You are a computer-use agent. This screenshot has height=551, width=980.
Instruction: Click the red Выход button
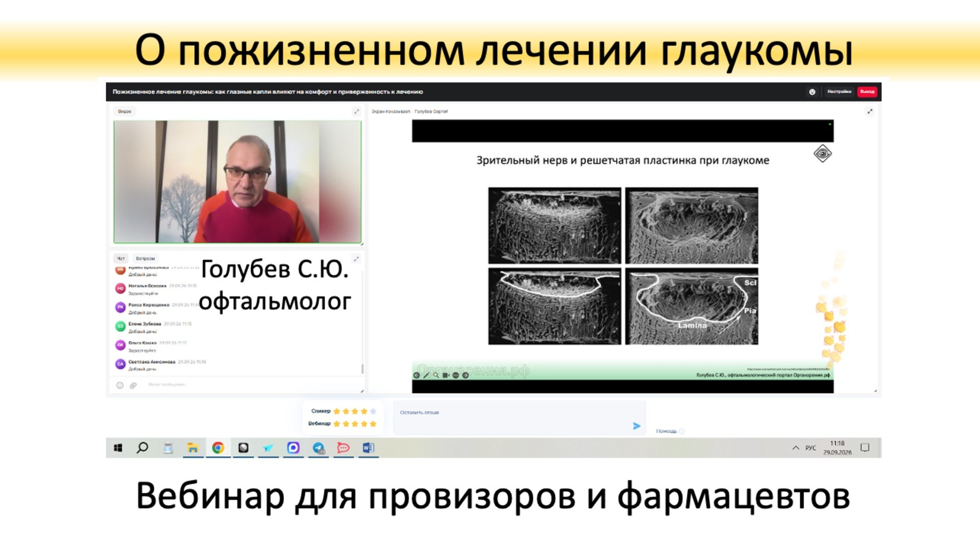867,92
